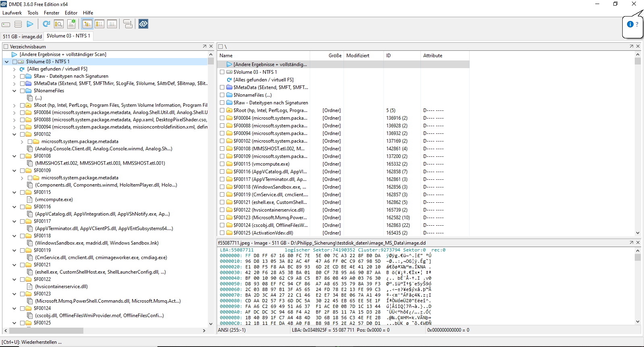Screen dimensions: 644x347
Task: Click the directory tree horizontal scrollbar thumb
Action: click(x=46, y=330)
